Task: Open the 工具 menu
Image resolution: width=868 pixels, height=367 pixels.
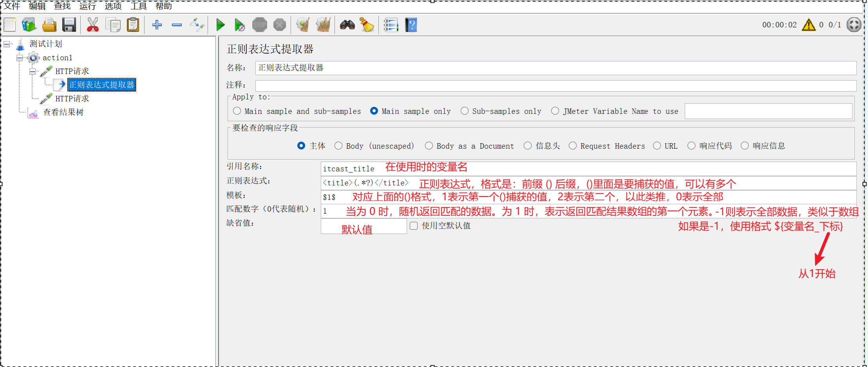Action: tap(138, 6)
